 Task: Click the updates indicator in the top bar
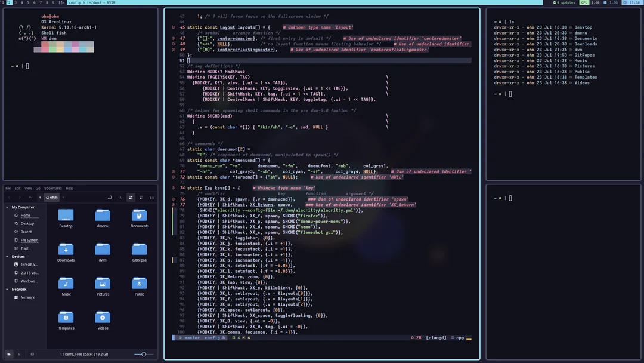[570, 2]
